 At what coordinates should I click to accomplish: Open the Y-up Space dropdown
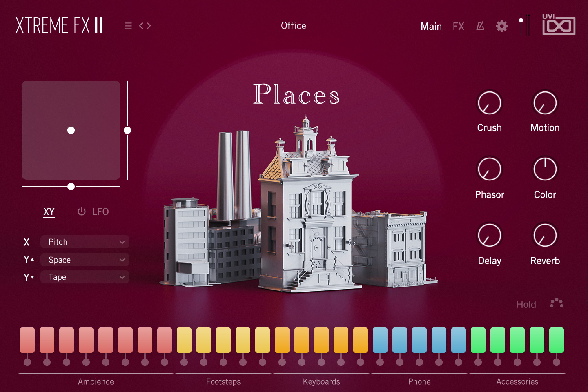pyautogui.click(x=85, y=260)
